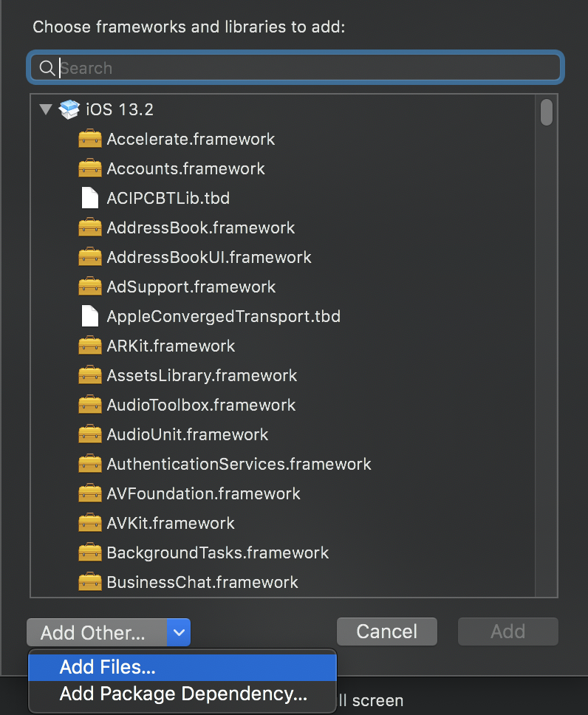The width and height of the screenshot is (588, 715).
Task: Click the AVKit.framework toolbox icon
Action: click(90, 523)
